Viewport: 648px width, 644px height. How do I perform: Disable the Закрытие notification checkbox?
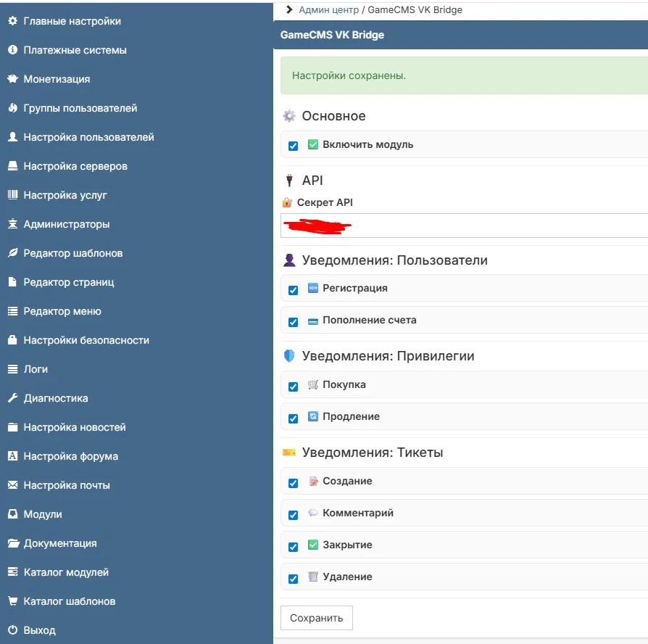click(293, 547)
